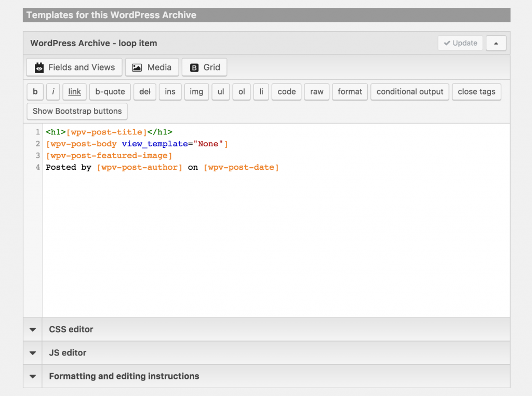Screen dimensions: 532x396
Task: Click the Fields and Views button
Action: (74, 67)
